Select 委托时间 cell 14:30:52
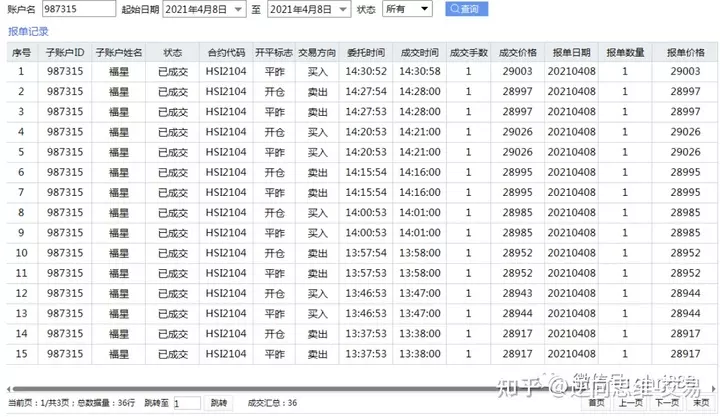This screenshot has width=720, height=417. coord(366,71)
